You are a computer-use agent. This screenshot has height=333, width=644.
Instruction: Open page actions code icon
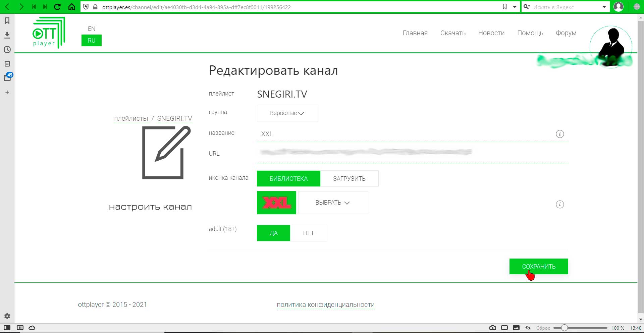(x=528, y=328)
